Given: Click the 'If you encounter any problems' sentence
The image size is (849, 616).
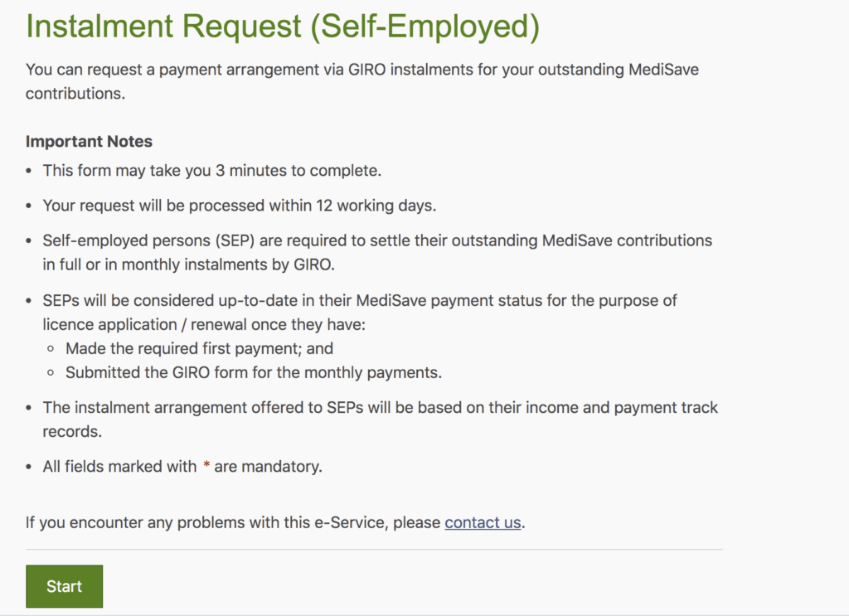Looking at the screenshot, I should 275,522.
